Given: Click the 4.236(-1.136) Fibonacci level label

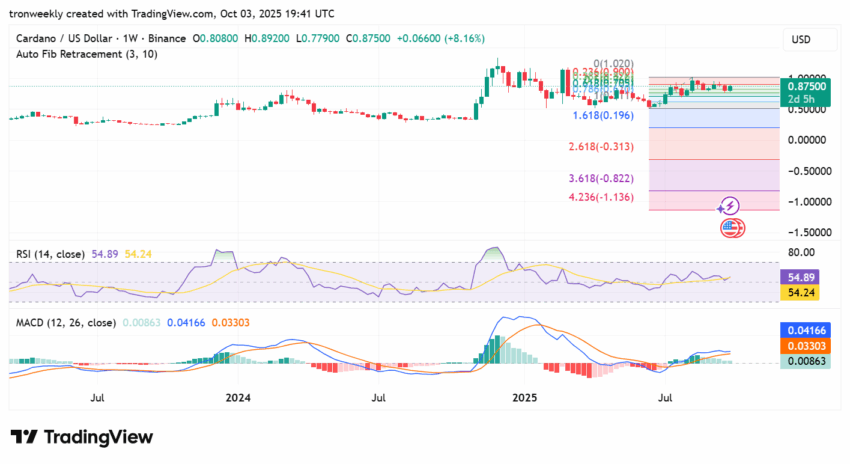Looking at the screenshot, I should (601, 197).
